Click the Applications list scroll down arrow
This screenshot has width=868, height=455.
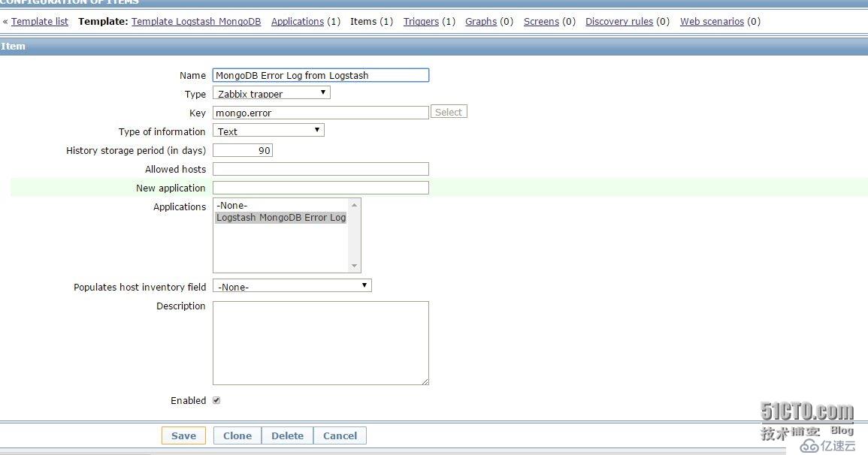(x=354, y=266)
